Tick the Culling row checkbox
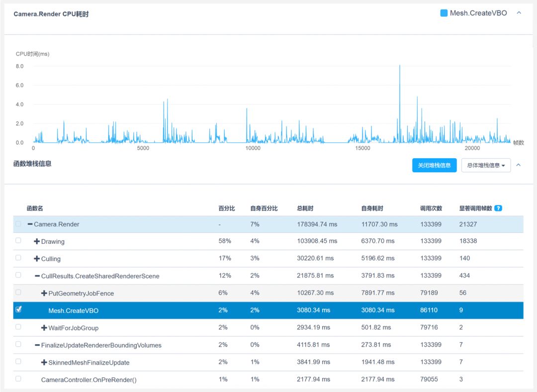537x392 pixels. click(18, 258)
